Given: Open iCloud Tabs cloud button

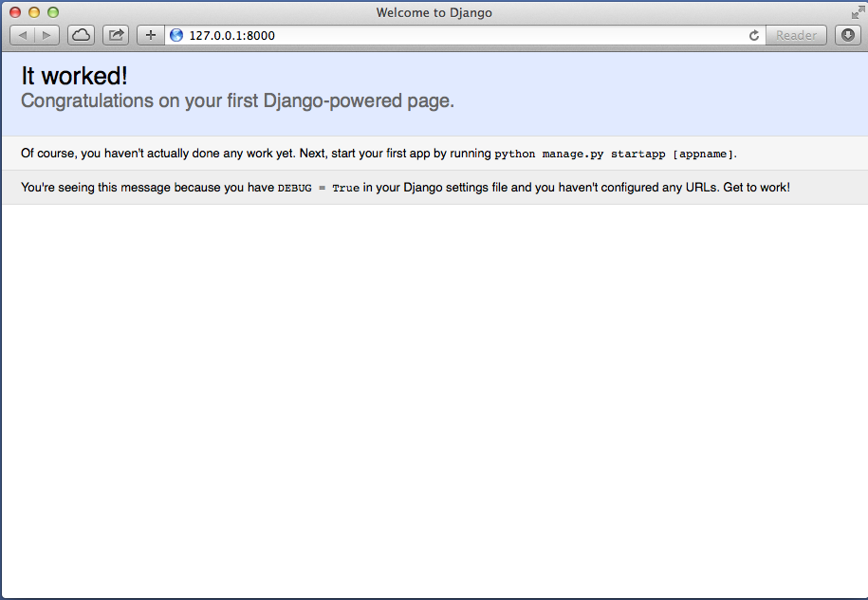Looking at the screenshot, I should coord(81,35).
